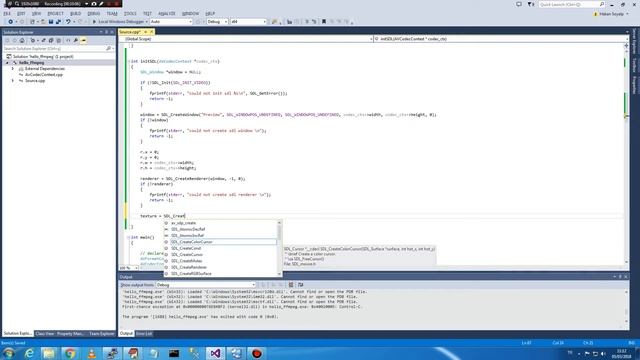Expand the External Dependencies node
Screen dimensions: 640x360
tap(13, 69)
